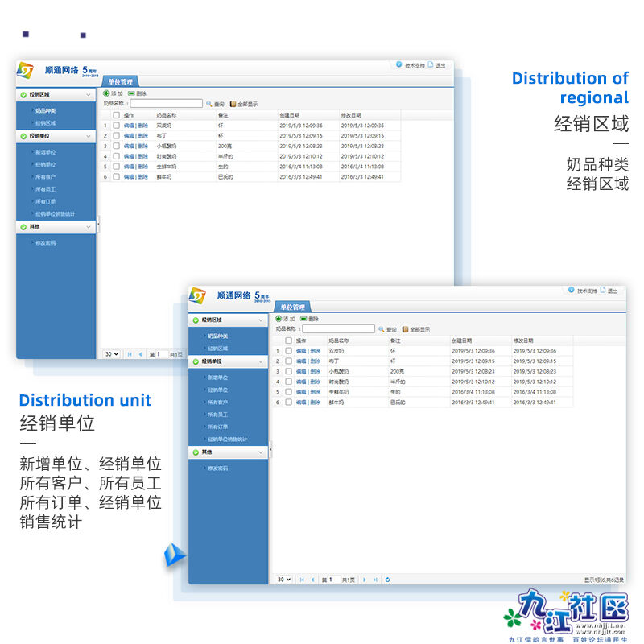Toggle the header select-all checkbox in lower window
Image resolution: width=644 pixels, height=644 pixels.
[289, 341]
